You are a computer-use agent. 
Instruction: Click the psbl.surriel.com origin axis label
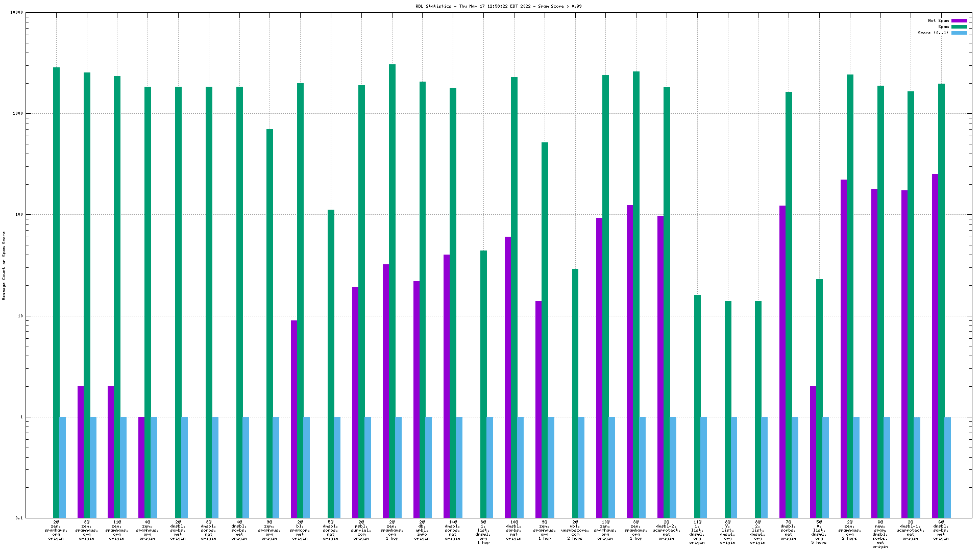coord(361,530)
